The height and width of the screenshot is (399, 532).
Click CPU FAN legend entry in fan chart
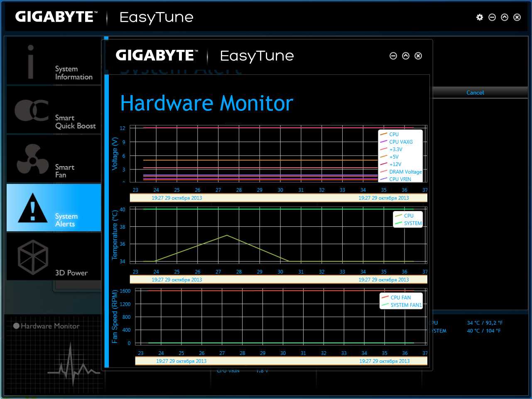click(x=400, y=298)
